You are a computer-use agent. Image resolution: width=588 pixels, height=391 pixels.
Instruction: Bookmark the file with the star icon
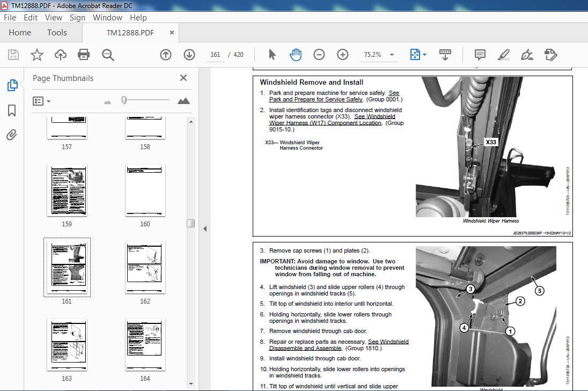coord(36,55)
